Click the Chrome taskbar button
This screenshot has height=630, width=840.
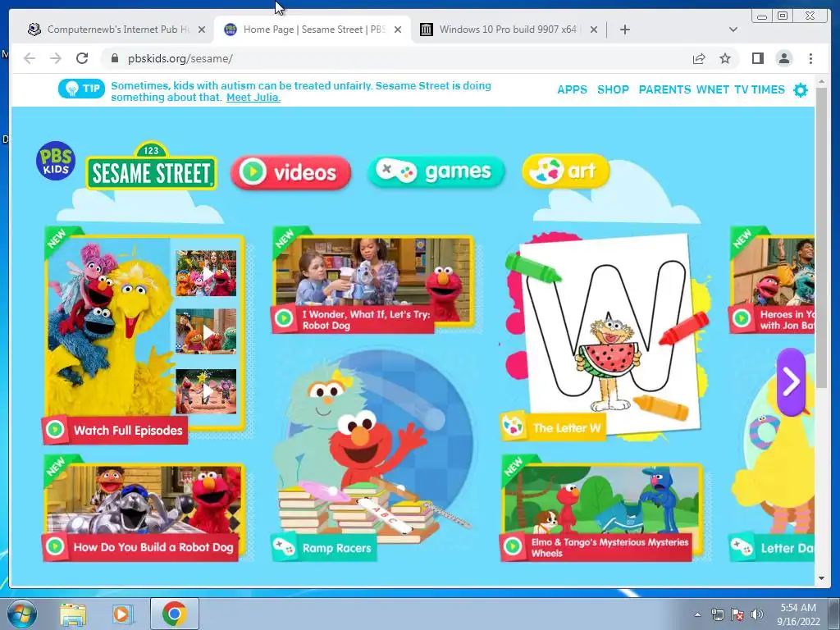pyautogui.click(x=175, y=614)
